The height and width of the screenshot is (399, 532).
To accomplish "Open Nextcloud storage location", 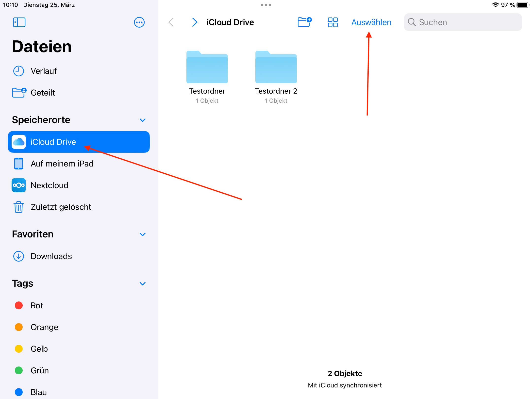I will point(49,185).
